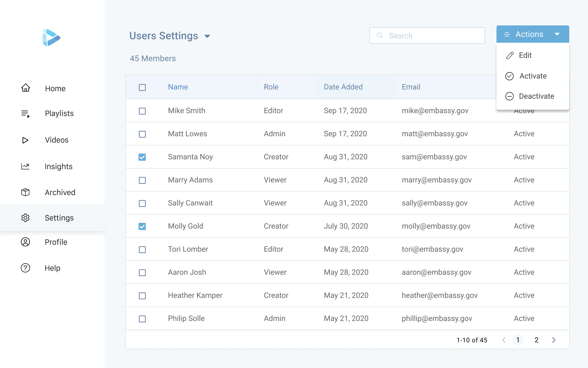Toggle checkbox for Samanta Noy
Image resolution: width=588 pixels, height=368 pixels.
[142, 156]
